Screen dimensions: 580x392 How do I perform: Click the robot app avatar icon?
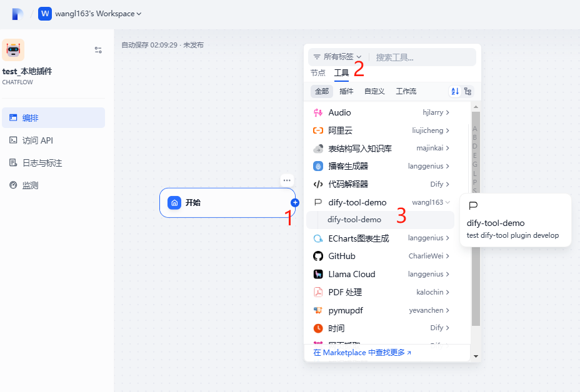point(13,50)
